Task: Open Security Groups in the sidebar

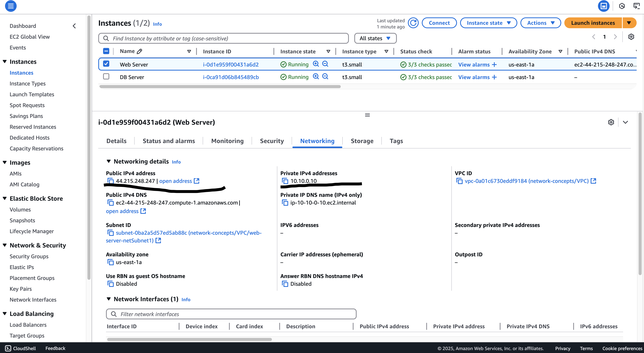Action: 29,256
